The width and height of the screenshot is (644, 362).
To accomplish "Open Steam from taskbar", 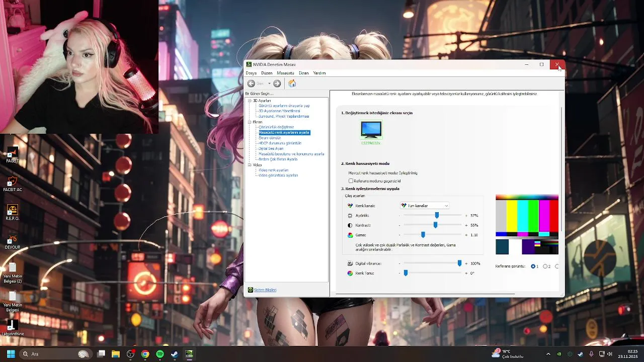I will tap(174, 354).
